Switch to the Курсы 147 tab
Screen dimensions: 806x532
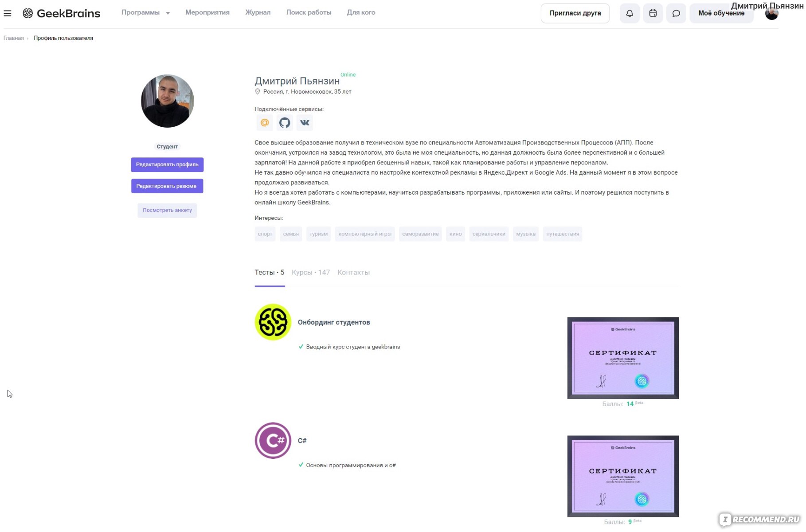311,273
